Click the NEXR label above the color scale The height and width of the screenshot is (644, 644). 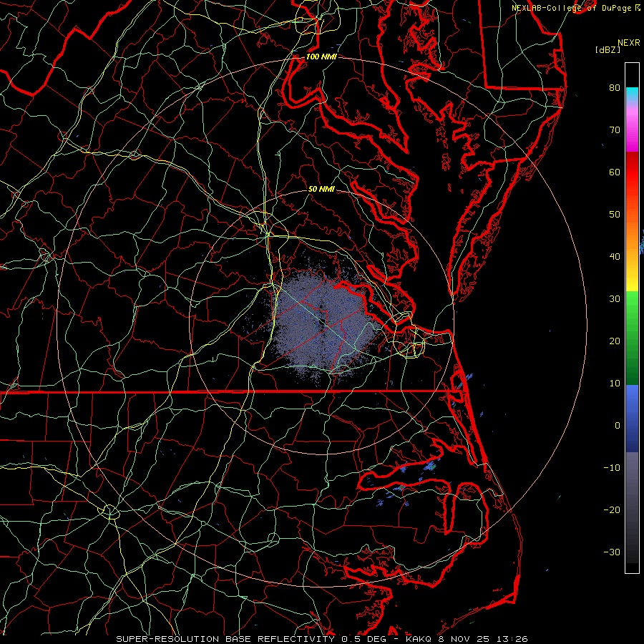628,42
